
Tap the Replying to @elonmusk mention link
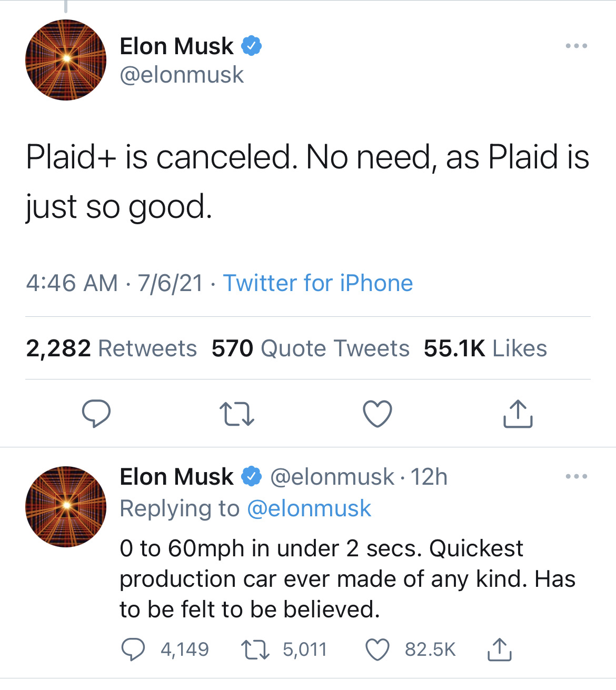click(x=309, y=508)
